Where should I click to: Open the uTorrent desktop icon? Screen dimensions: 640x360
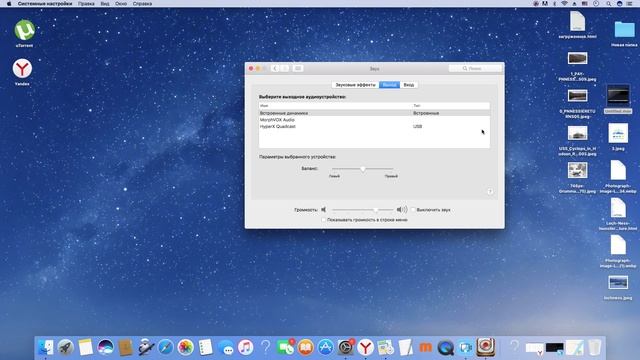pyautogui.click(x=24, y=30)
